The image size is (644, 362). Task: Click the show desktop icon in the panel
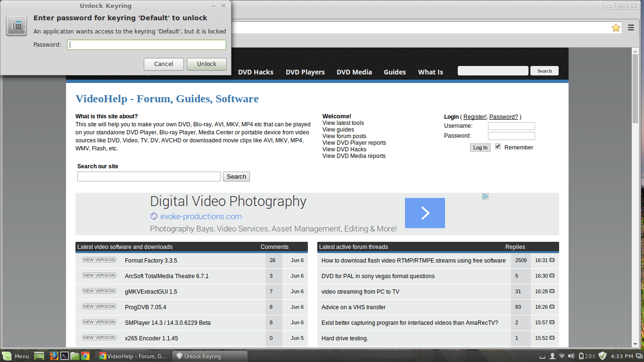coord(39,356)
